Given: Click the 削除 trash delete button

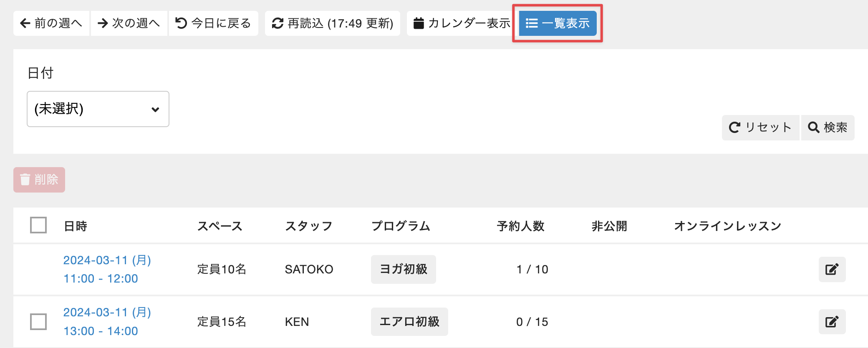Looking at the screenshot, I should (39, 180).
